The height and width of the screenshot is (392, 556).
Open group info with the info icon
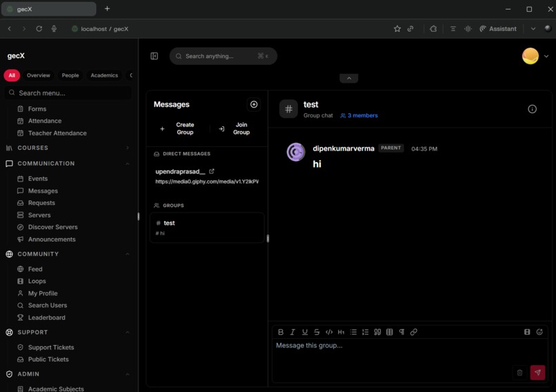(532, 109)
